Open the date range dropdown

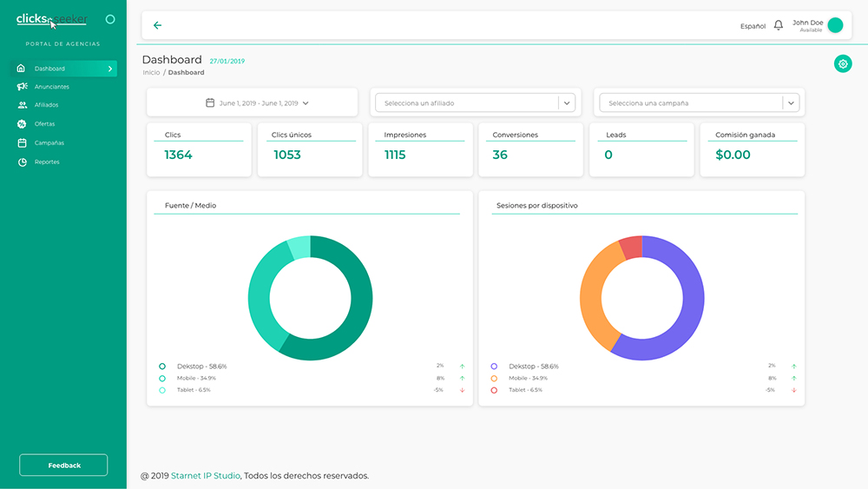(258, 103)
